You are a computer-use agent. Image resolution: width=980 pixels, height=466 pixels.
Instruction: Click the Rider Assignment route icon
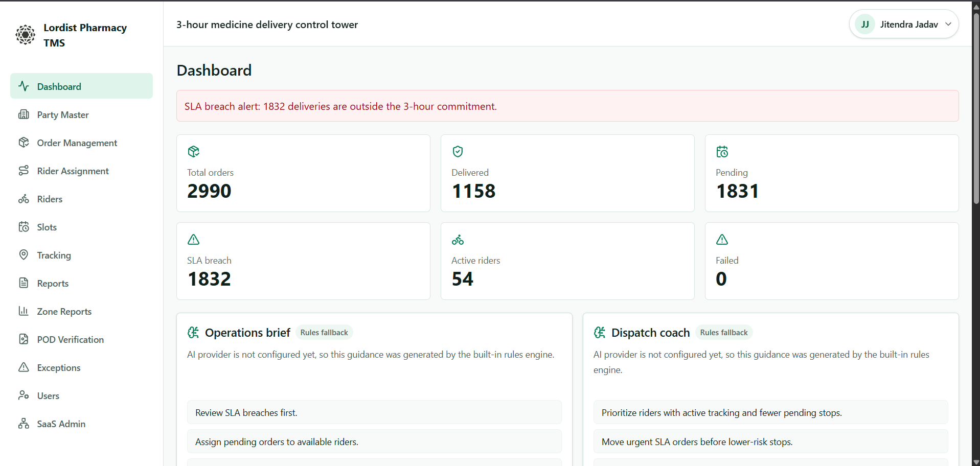pyautogui.click(x=24, y=170)
